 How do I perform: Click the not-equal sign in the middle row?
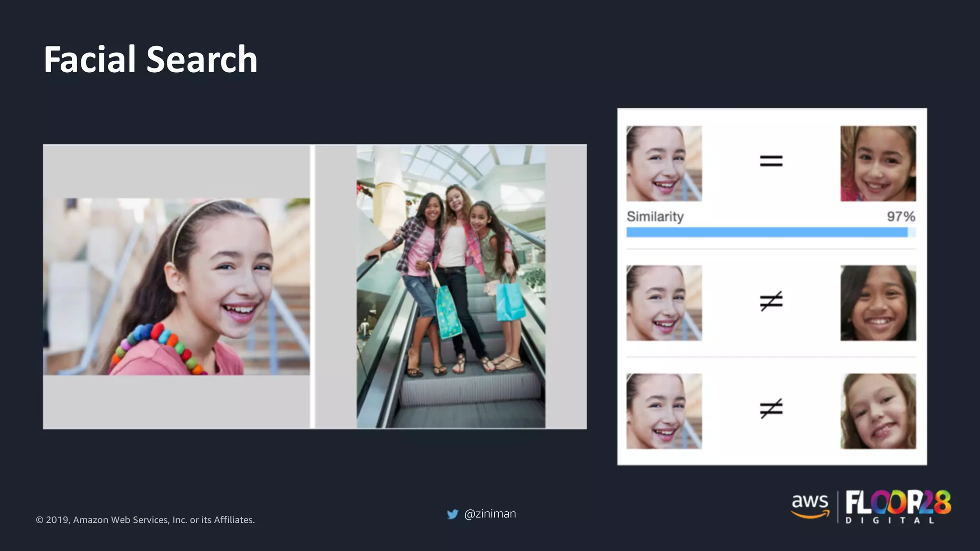tap(771, 301)
